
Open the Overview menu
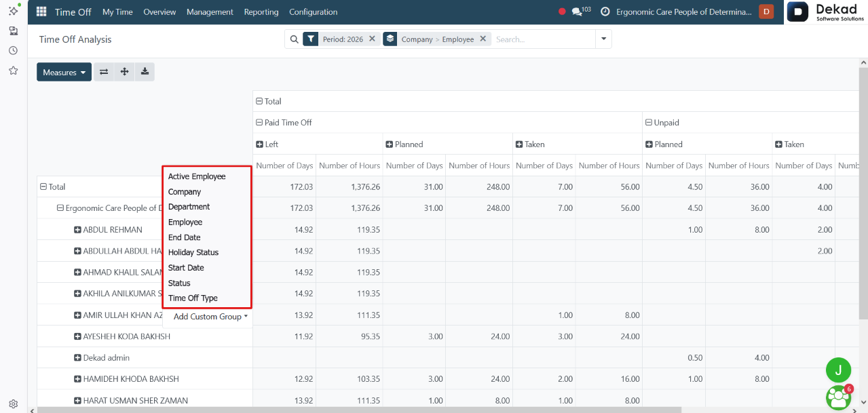[159, 12]
